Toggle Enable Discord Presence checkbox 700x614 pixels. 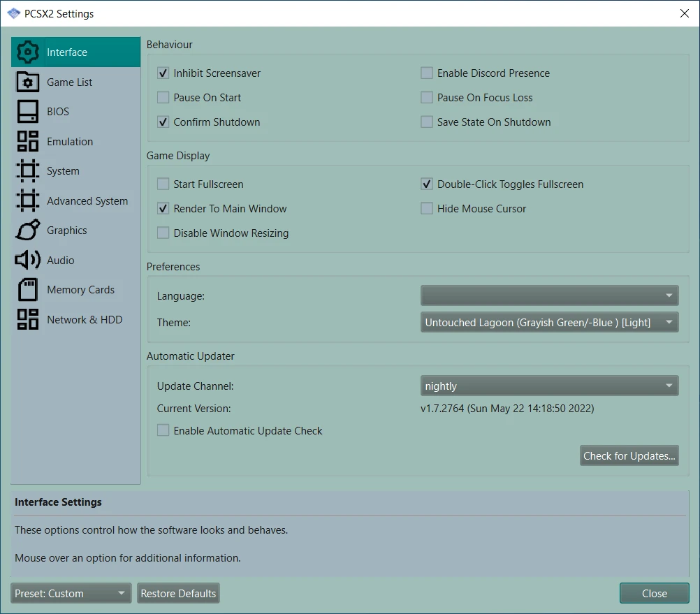pyautogui.click(x=427, y=73)
